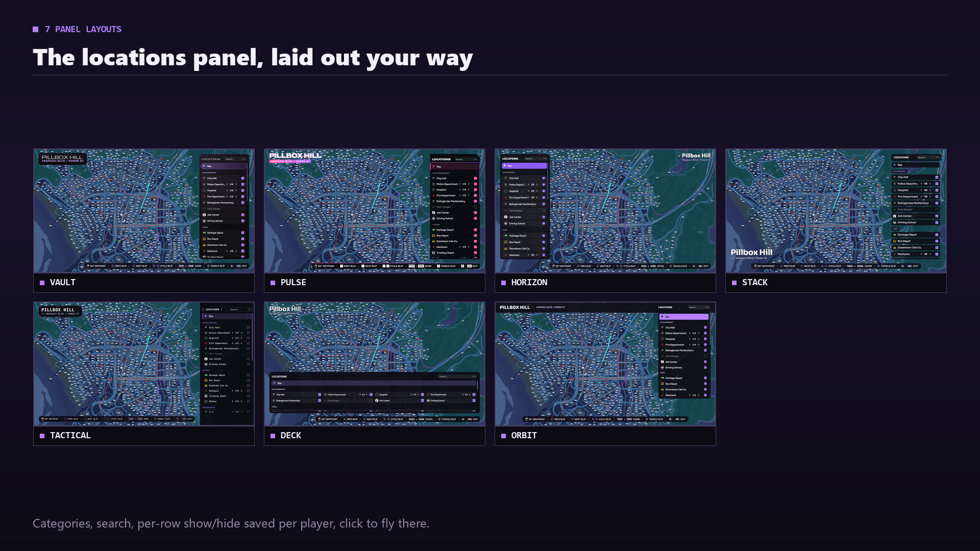Open the PULSE layout thumbnail

pos(375,211)
